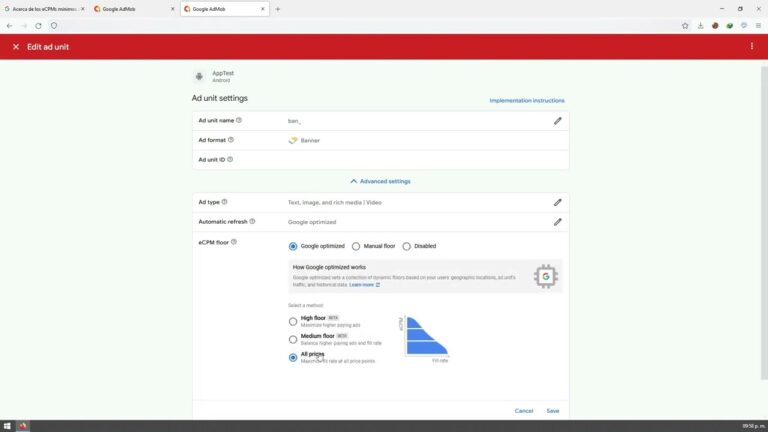Open help icon next to eCPM floor
Image resolution: width=768 pixels, height=432 pixels.
coord(234,242)
